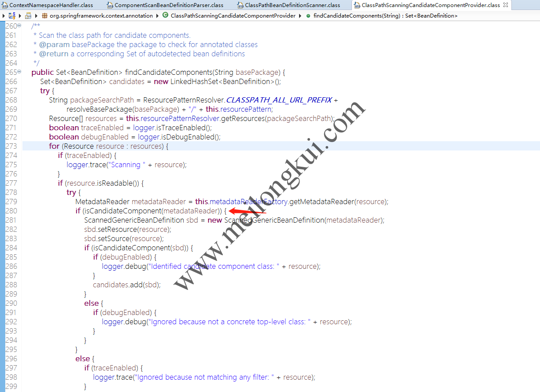Open the breadcrumb arrow after ClassPathScanningCandidateComponentProvider

click(300, 16)
